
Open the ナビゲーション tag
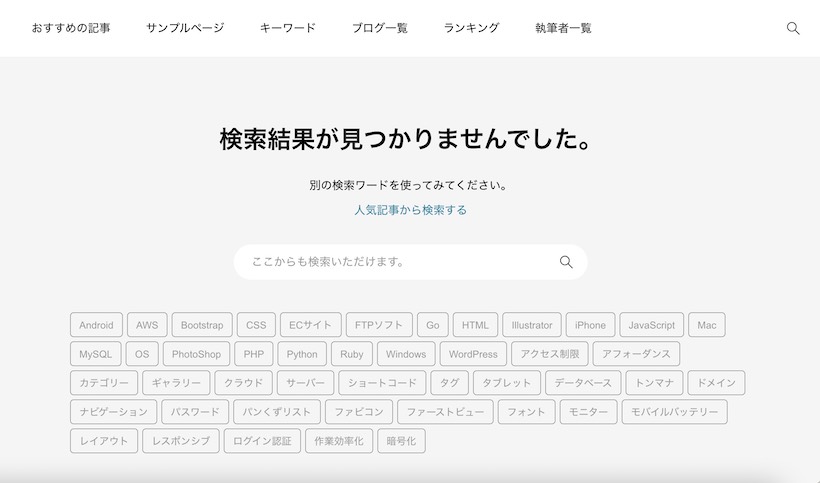coord(113,412)
